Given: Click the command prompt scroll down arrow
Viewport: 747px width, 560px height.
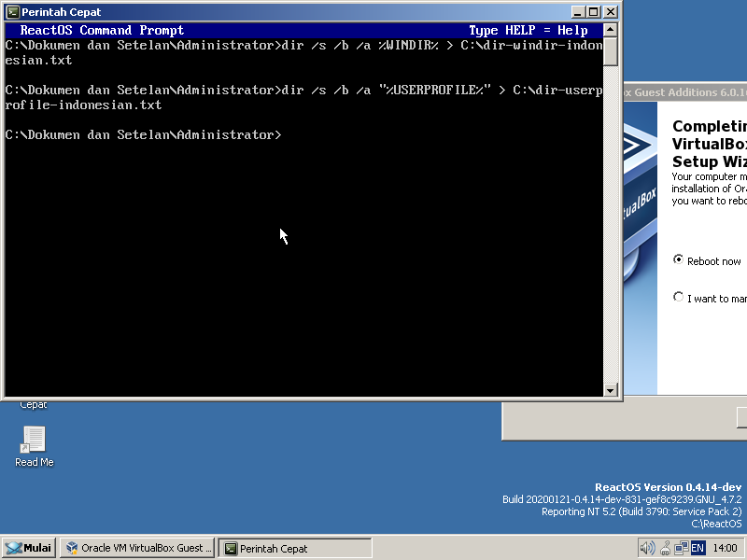Looking at the screenshot, I should coord(611,390).
